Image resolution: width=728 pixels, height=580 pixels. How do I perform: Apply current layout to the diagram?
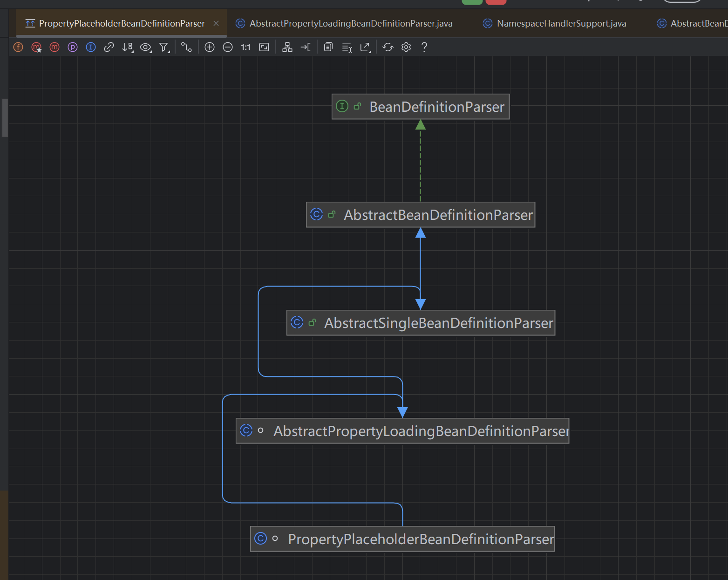[287, 47]
